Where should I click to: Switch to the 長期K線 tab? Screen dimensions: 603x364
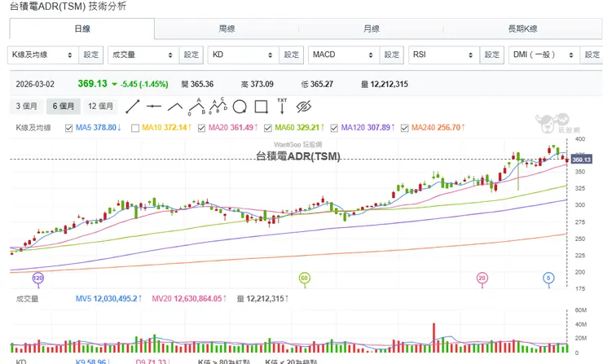[522, 29]
